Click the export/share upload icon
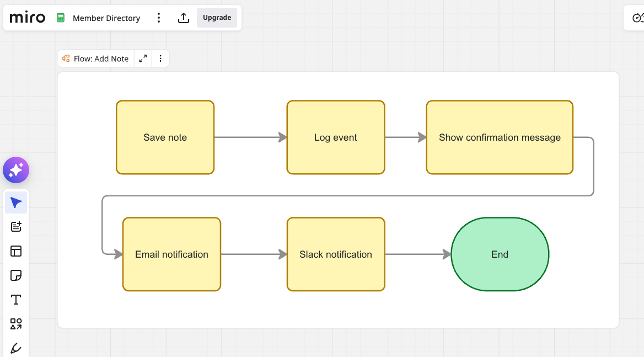Screen dimensions: 644x357 click(x=184, y=18)
